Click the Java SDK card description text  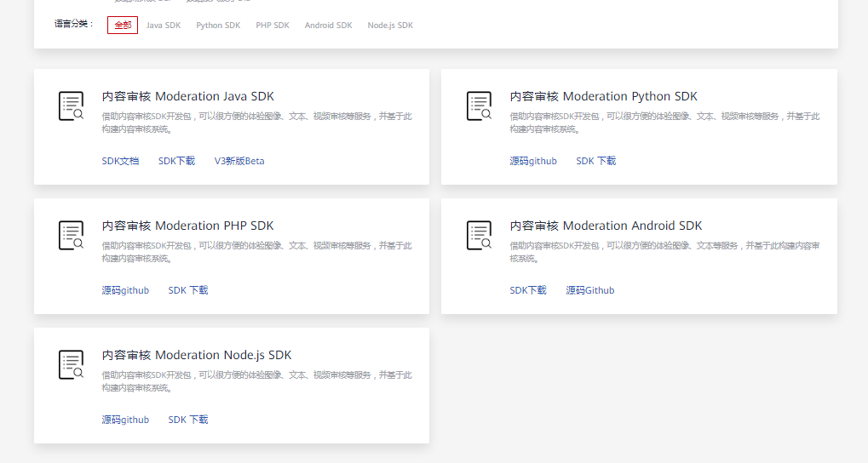pos(257,123)
